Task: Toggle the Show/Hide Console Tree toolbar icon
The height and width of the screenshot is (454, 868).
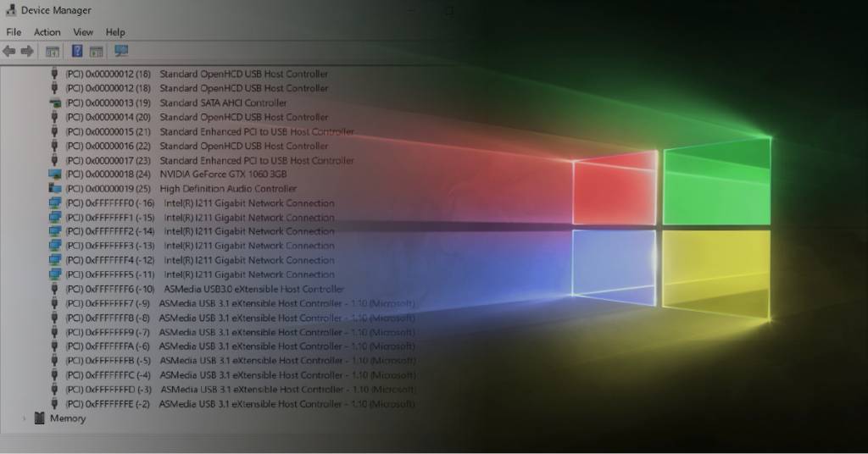Action: click(x=53, y=52)
